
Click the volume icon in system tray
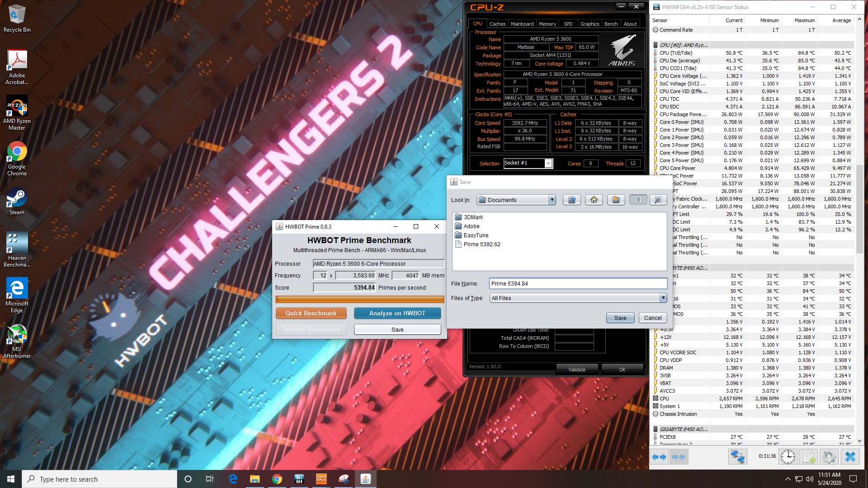tap(810, 479)
